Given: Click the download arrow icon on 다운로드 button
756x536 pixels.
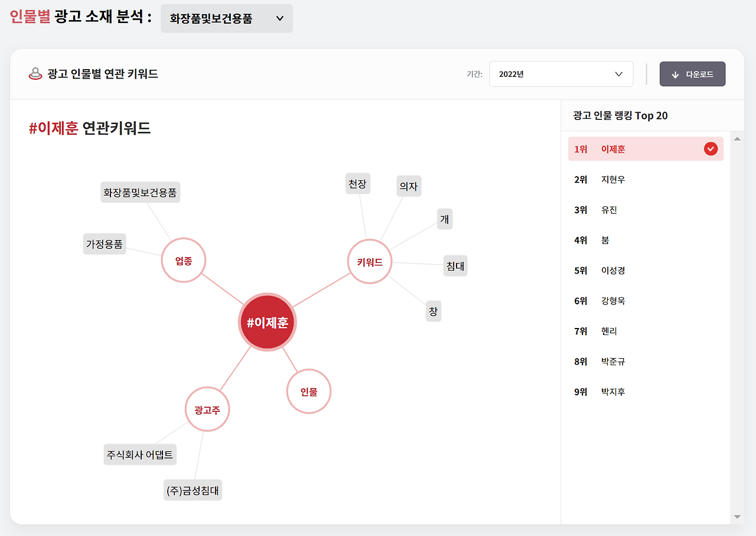Looking at the screenshot, I should coord(675,74).
